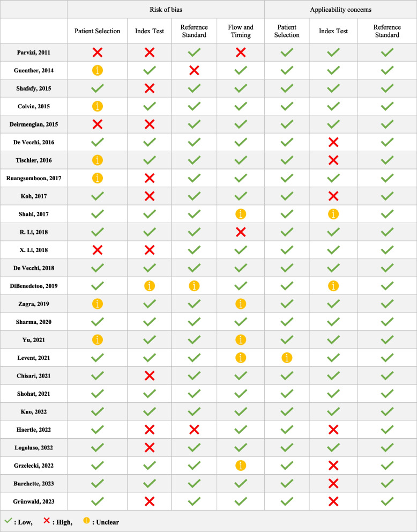Click Shahi 2017 Flow and Timing unclear icon

point(241,214)
